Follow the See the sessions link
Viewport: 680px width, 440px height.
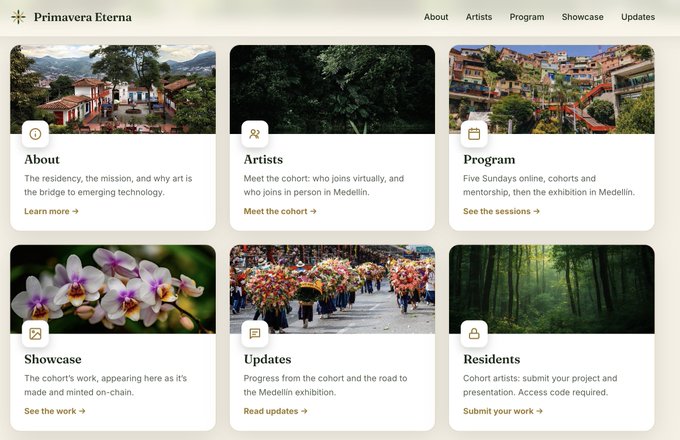point(501,211)
